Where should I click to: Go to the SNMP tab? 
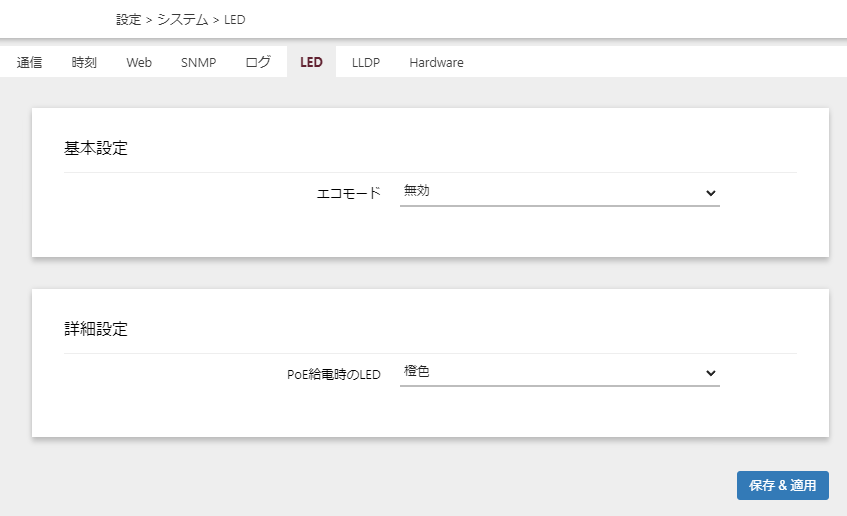198,62
